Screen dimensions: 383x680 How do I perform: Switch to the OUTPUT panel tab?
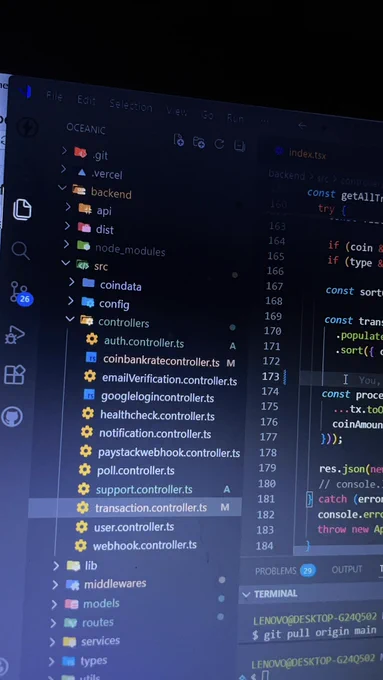point(347,569)
